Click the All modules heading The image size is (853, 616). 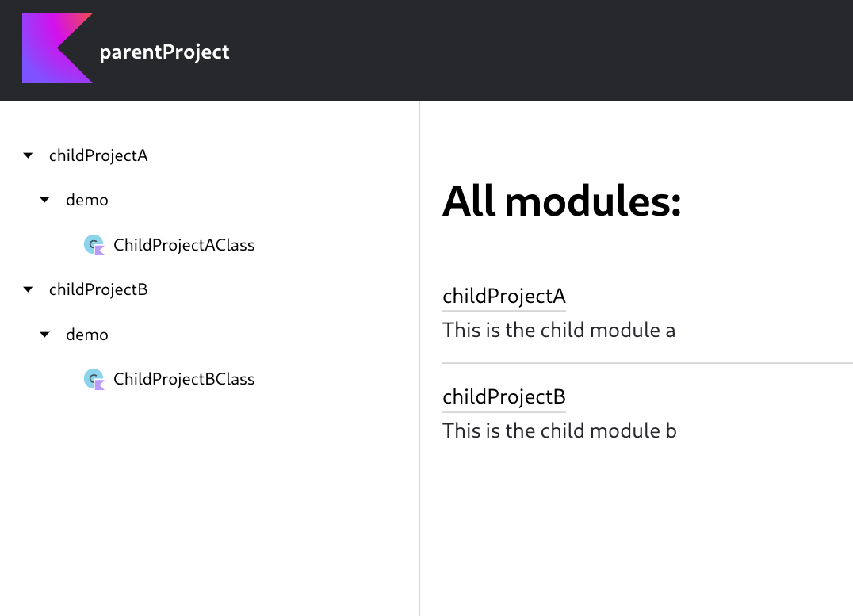point(561,202)
